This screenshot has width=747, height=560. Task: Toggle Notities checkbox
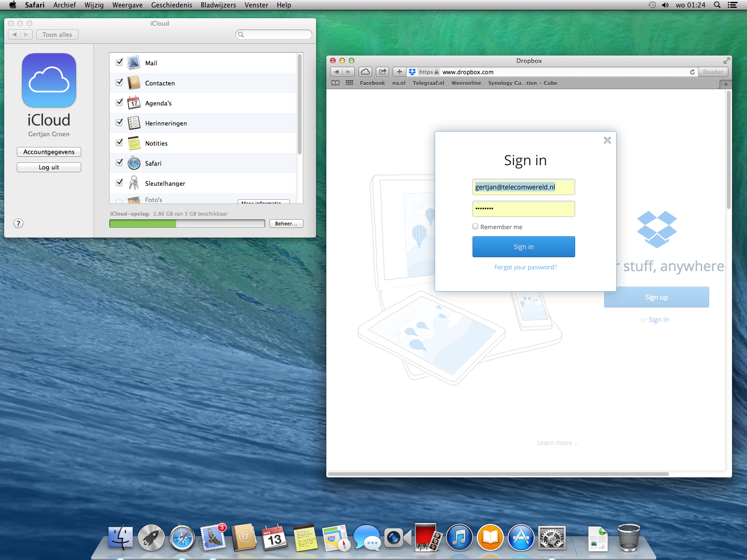[120, 142]
